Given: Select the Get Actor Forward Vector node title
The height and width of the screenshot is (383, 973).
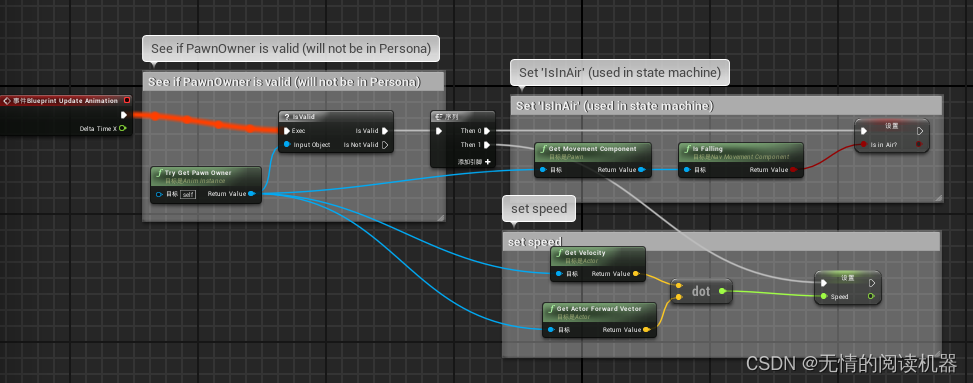Looking at the screenshot, I should point(598,309).
